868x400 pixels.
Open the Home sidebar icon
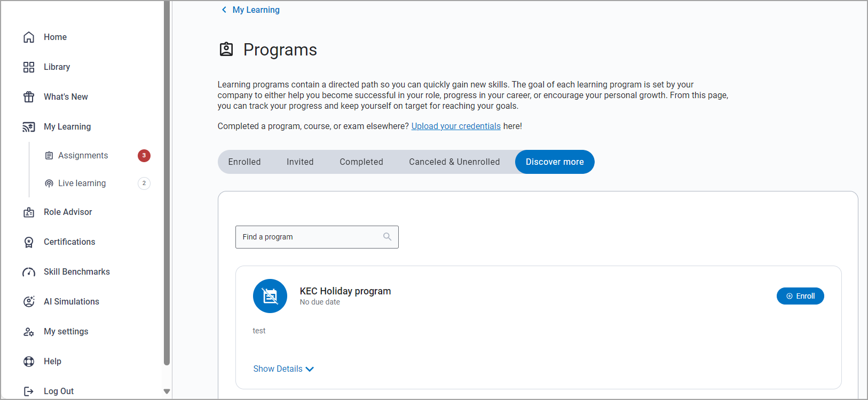point(29,36)
